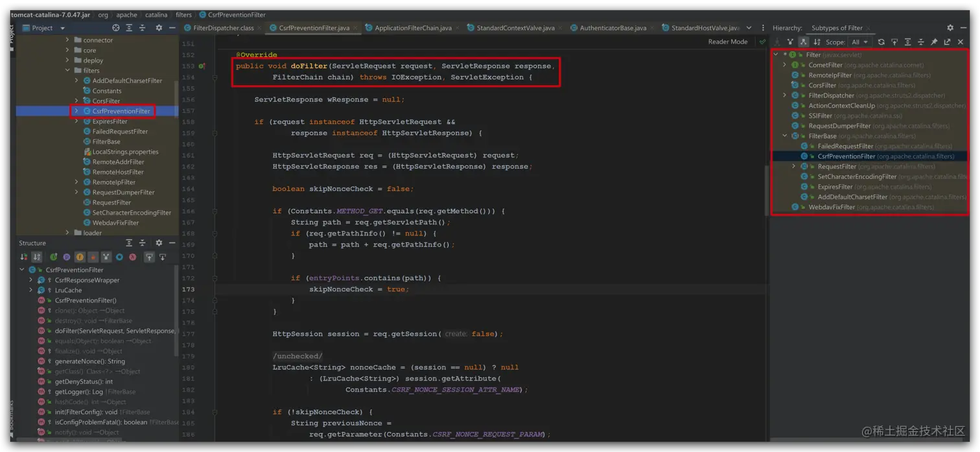The width and height of the screenshot is (980, 452).
Task: Click the filters breadcrumb in the navigation bar
Action: (184, 14)
